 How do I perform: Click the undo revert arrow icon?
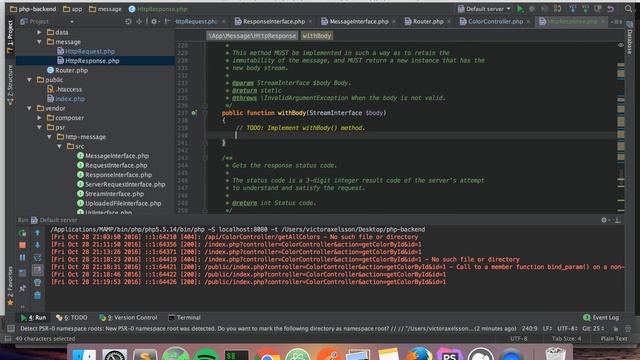[x=611, y=9]
